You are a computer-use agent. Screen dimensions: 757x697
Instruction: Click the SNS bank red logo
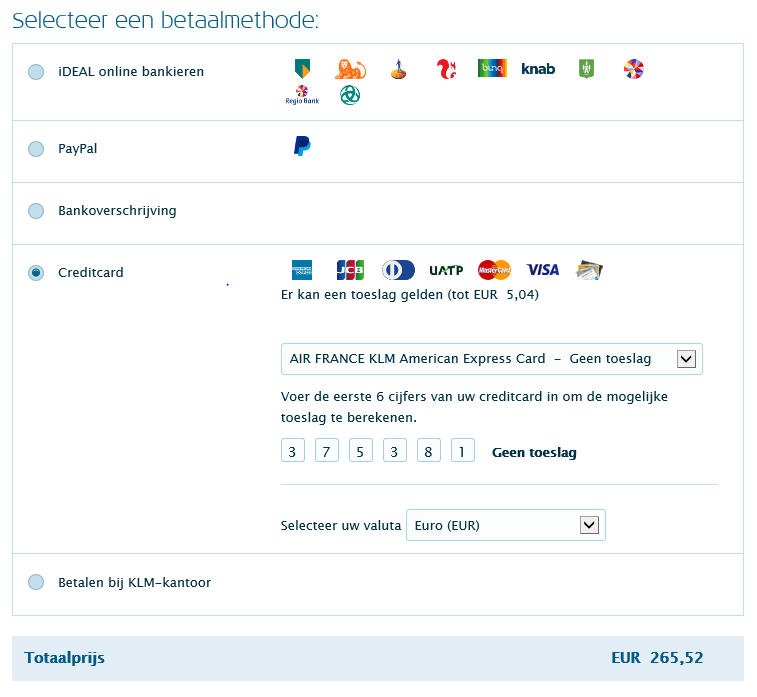coord(446,69)
